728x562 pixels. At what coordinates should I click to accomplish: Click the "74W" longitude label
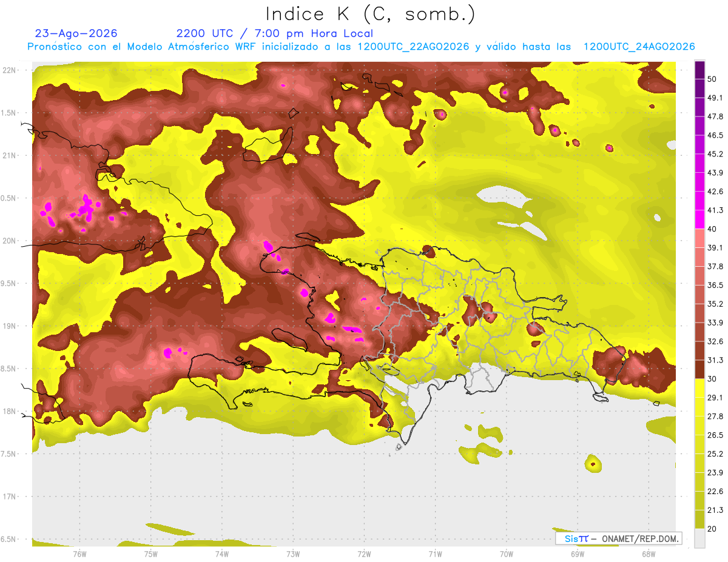[x=221, y=554]
